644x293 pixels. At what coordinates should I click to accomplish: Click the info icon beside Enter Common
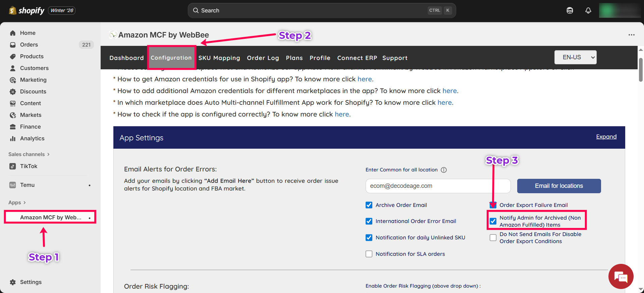coord(443,170)
